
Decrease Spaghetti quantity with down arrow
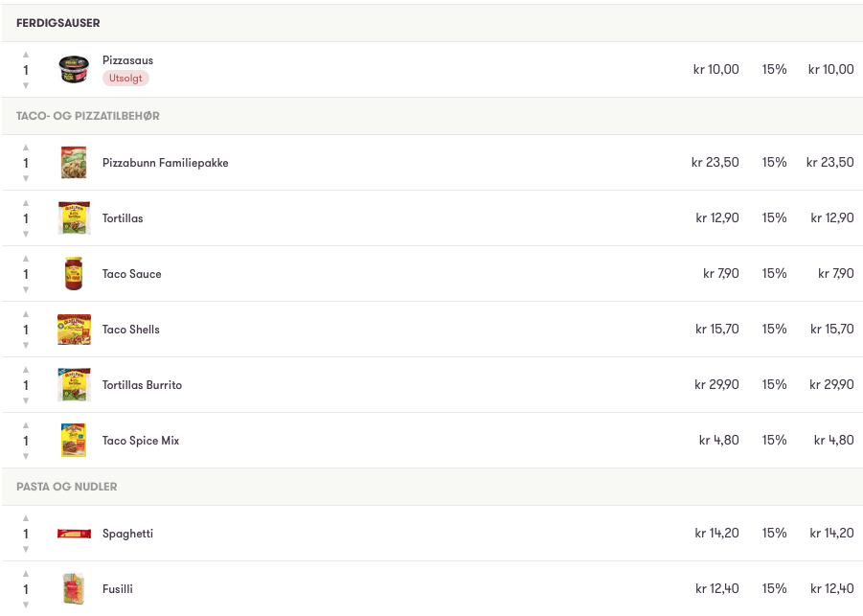point(26,549)
